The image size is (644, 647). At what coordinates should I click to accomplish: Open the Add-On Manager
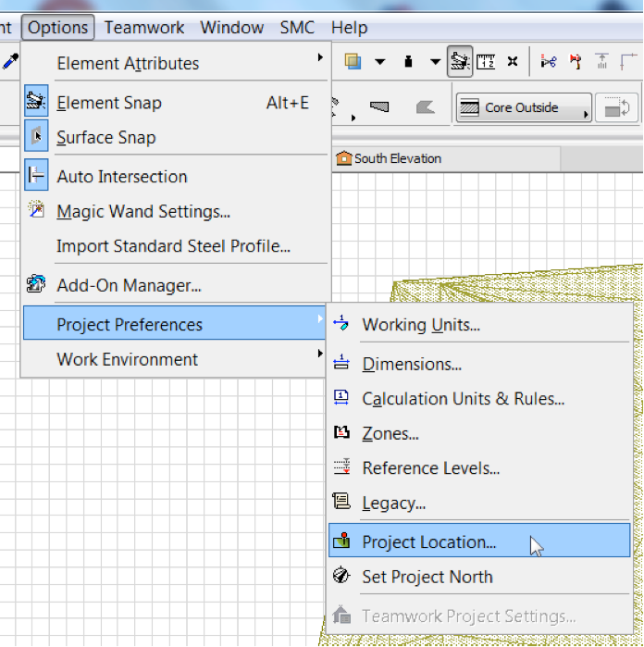point(175,285)
